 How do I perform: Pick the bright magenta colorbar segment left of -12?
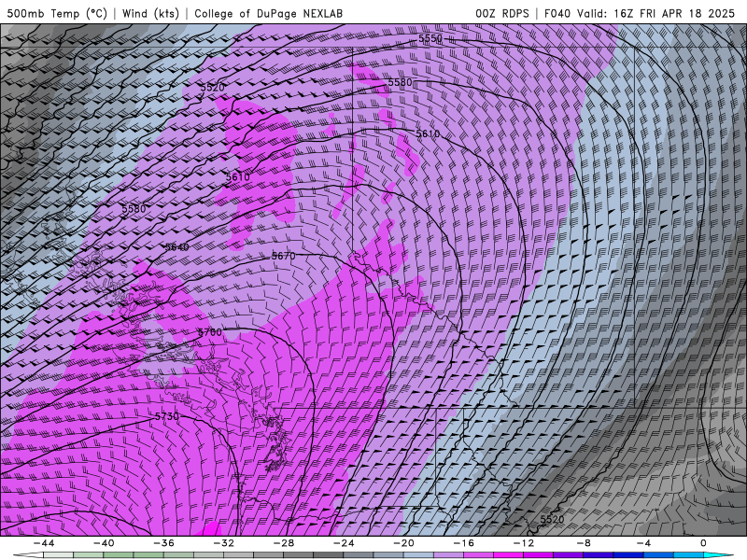(x=509, y=555)
